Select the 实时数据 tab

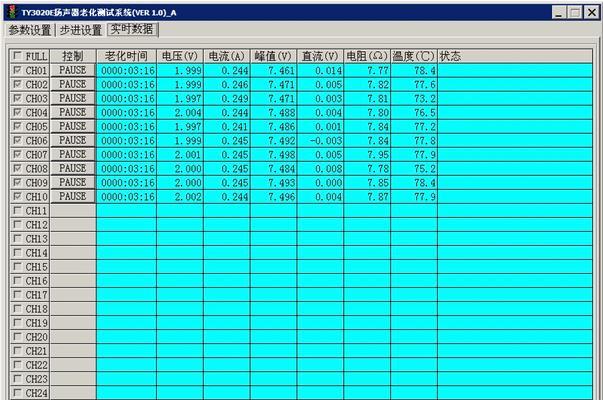pyautogui.click(x=132, y=29)
